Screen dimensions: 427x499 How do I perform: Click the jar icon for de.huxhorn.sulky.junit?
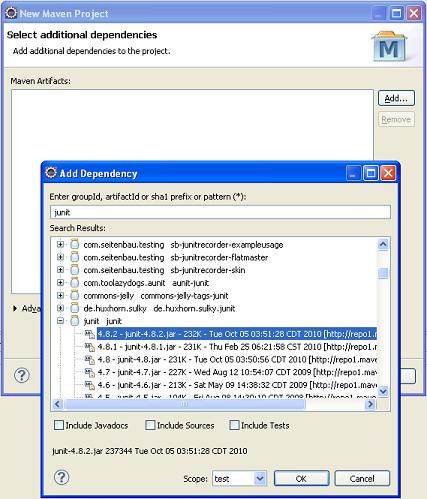[75, 308]
